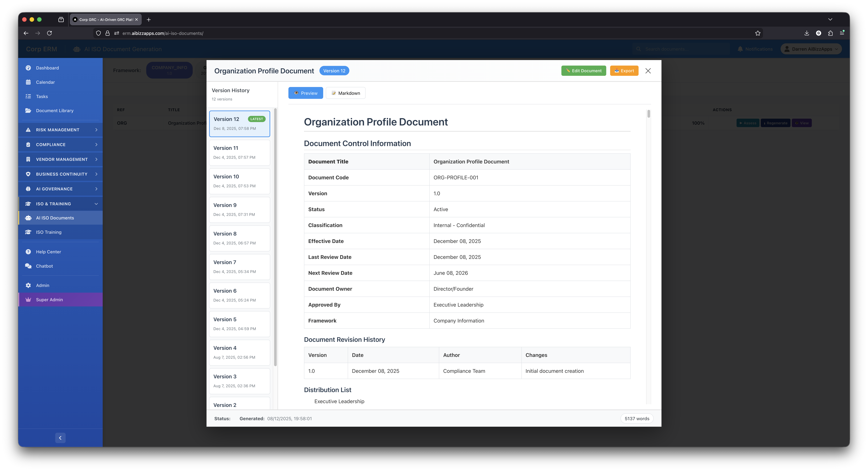
Task: Click the Notifications bell icon
Action: [x=740, y=49]
